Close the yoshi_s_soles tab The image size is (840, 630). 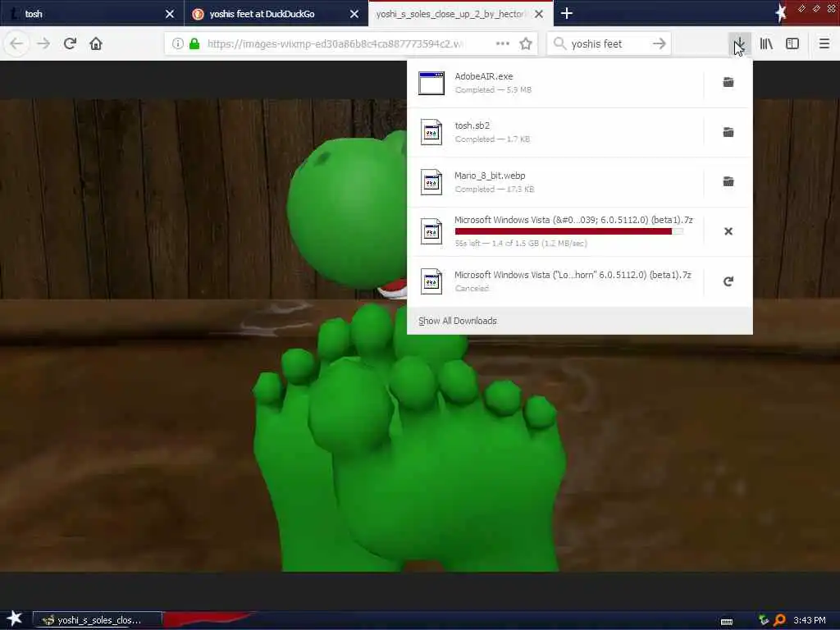539,14
